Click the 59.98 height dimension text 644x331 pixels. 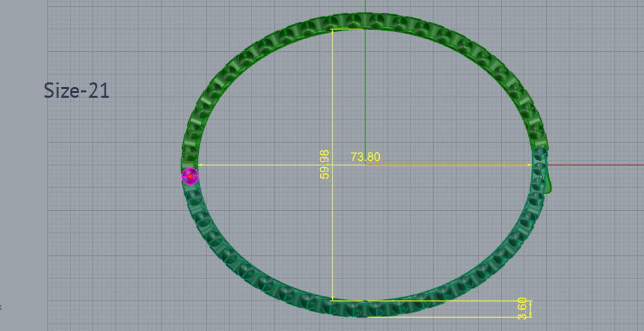tap(325, 164)
